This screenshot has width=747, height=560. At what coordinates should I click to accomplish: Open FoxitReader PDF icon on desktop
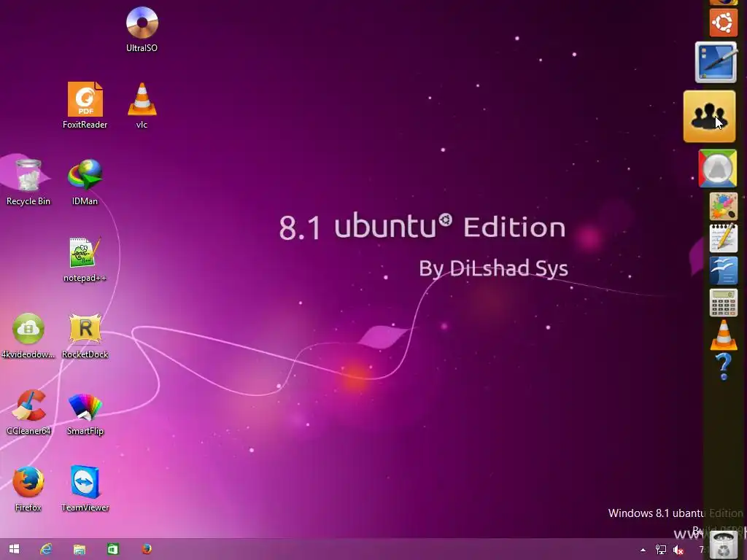[85, 106]
